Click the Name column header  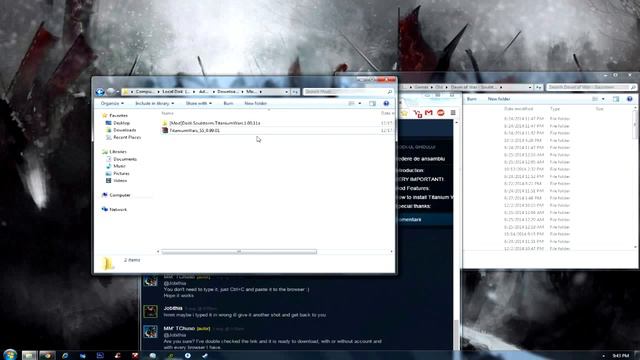point(167,113)
